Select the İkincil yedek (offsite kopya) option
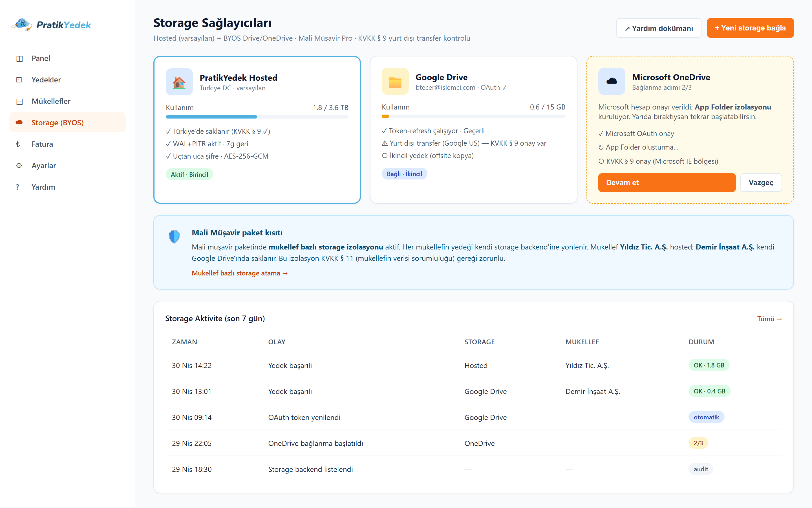812x508 pixels. 427,156
